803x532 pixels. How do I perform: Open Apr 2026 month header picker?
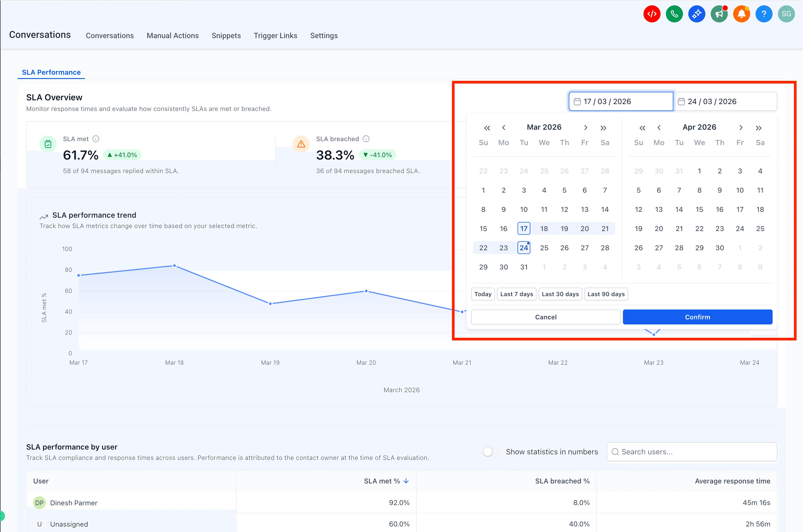pos(699,127)
